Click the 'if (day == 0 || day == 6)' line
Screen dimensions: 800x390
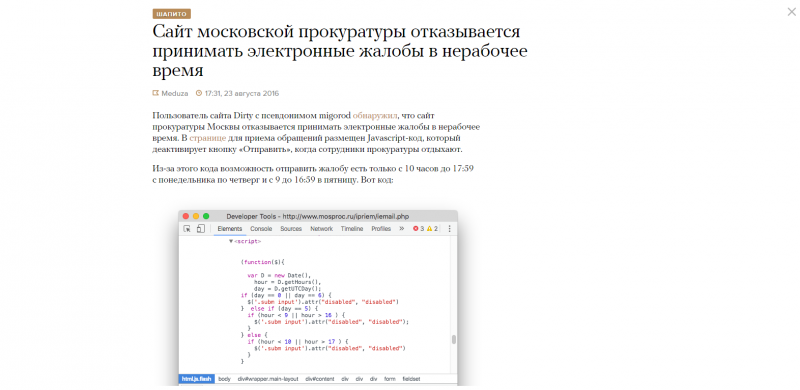coord(286,295)
